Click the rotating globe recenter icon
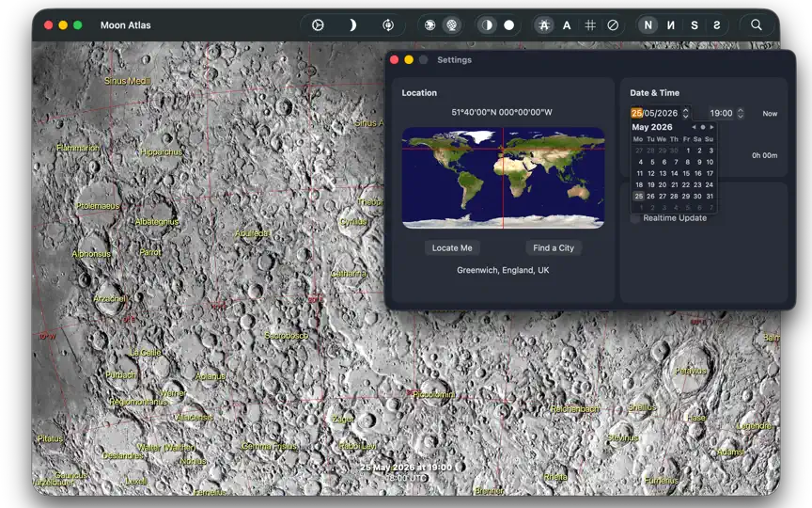Viewport: 812px width, 508px height. point(388,24)
